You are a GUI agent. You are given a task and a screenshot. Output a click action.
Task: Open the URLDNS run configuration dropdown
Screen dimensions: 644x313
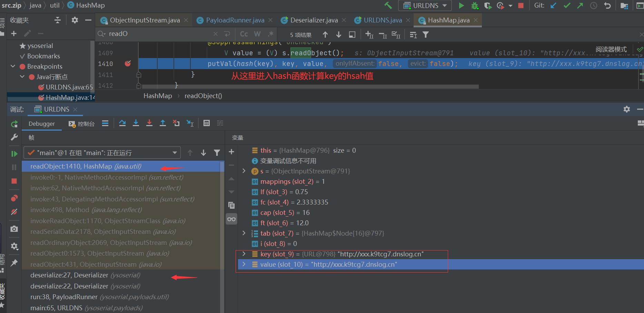pyautogui.click(x=425, y=6)
